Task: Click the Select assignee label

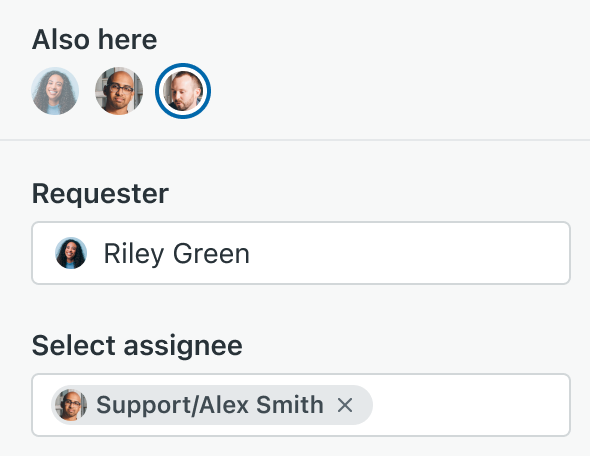Action: pyautogui.click(x=137, y=345)
